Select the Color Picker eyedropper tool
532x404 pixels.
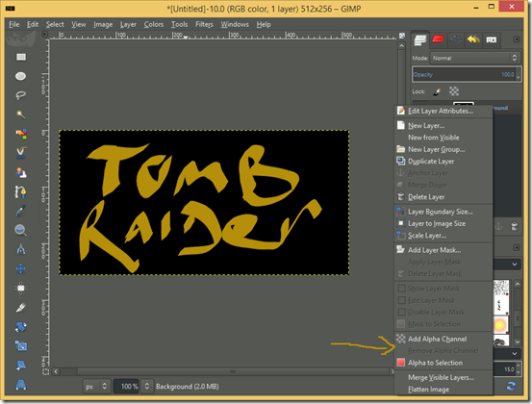pyautogui.click(x=20, y=211)
